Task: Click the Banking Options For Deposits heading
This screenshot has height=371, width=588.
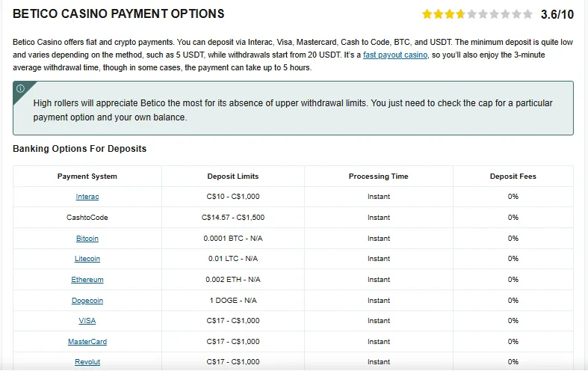Action: (x=79, y=149)
